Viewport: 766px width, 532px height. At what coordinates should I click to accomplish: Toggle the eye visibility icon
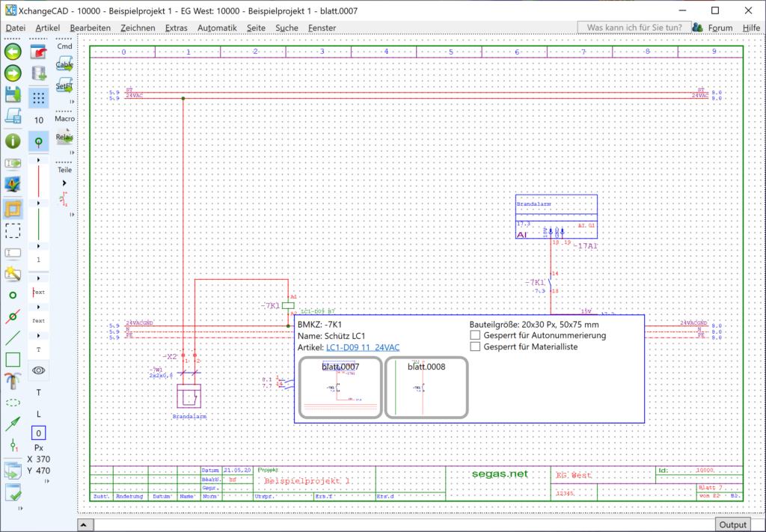(x=39, y=370)
